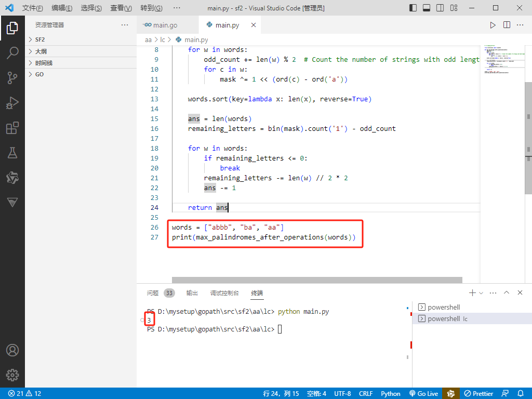Toggle primary side bar layout icon
The image size is (532, 399).
[x=413, y=8]
